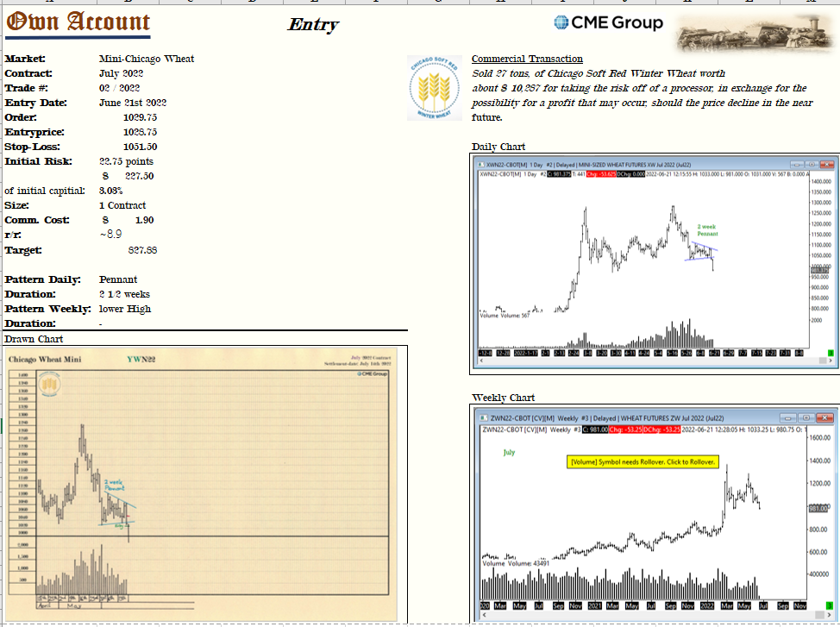This screenshot has height=627, width=840.
Task: Click the close button of the Daily Chart window
Action: 826,164
